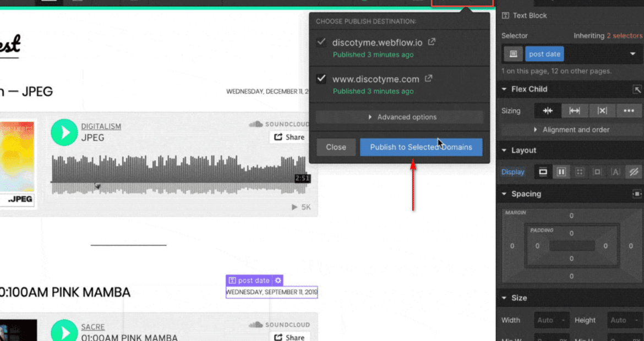The height and width of the screenshot is (341, 644).
Task: Toggle the discotyme.webflow.io publish checkbox
Action: click(x=321, y=42)
